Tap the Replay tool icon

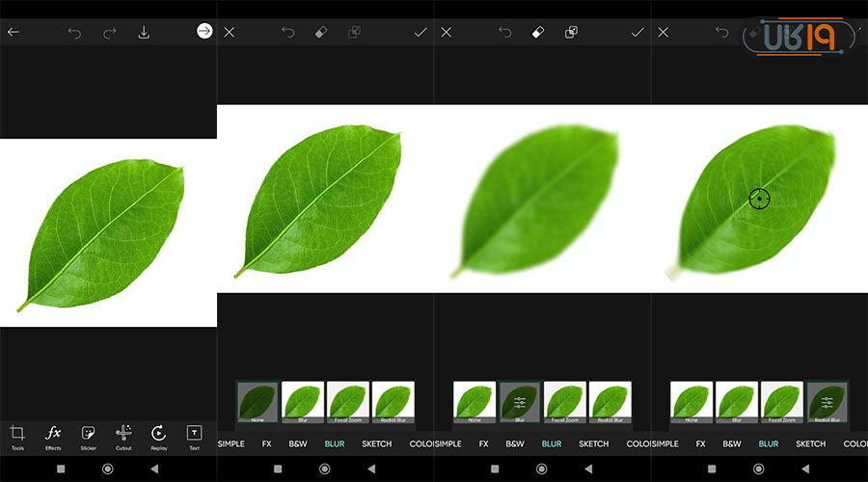tap(159, 436)
